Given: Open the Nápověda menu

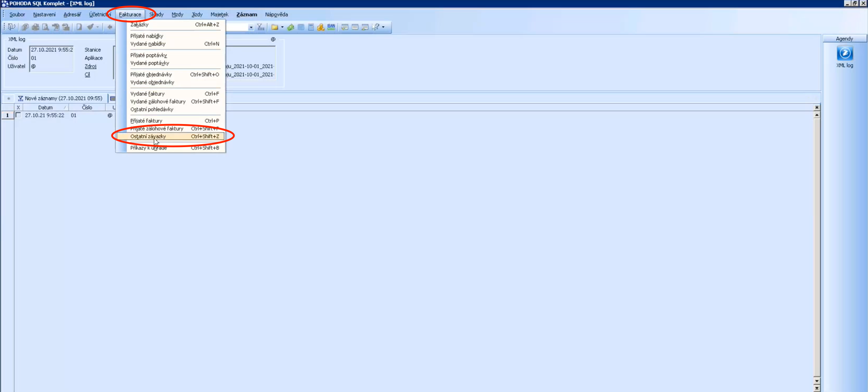Looking at the screenshot, I should tap(276, 14).
